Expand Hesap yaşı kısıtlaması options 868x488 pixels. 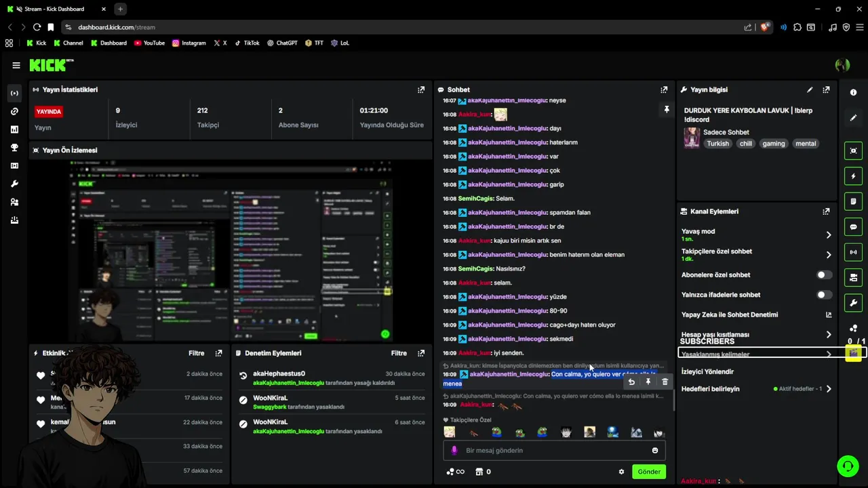pos(828,335)
